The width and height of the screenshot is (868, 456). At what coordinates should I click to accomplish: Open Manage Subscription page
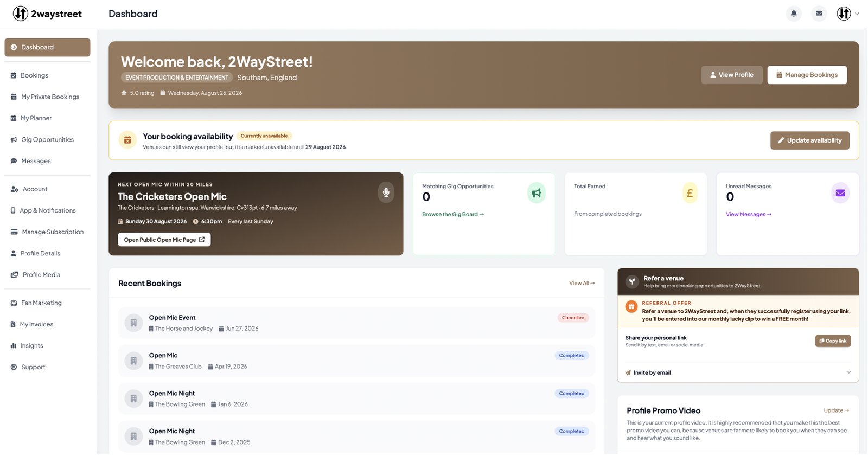47,232
